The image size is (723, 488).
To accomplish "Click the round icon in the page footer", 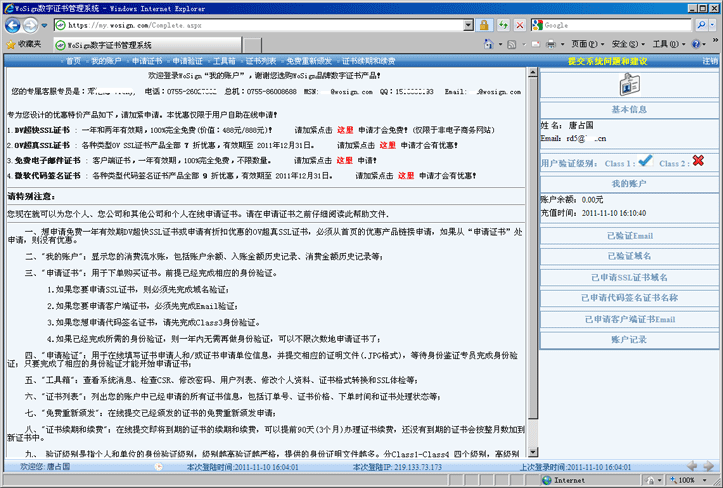I will pyautogui.click(x=158, y=467).
